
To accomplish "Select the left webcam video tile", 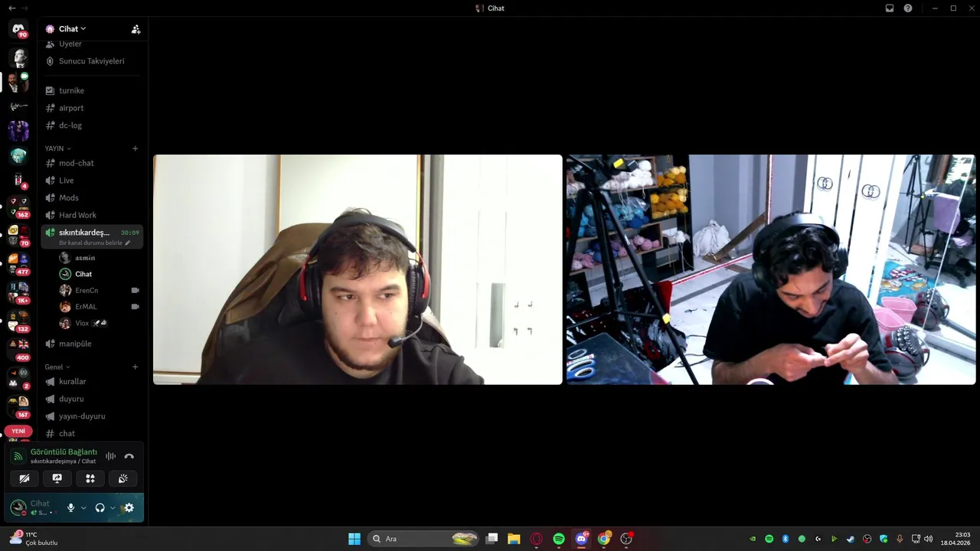I will (358, 269).
